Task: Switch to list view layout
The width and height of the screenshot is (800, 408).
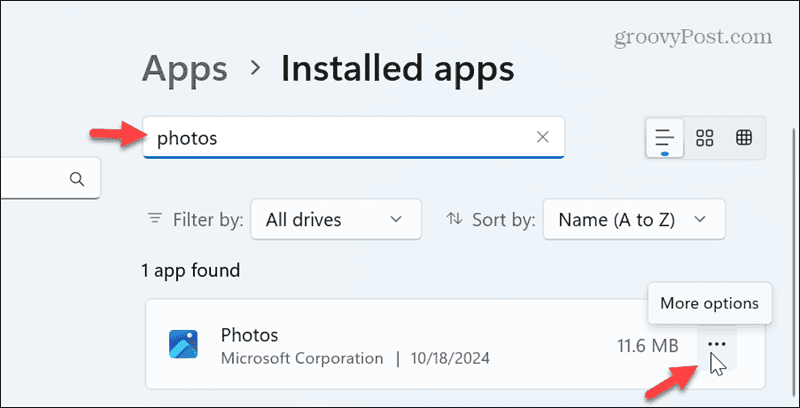Action: tap(665, 138)
